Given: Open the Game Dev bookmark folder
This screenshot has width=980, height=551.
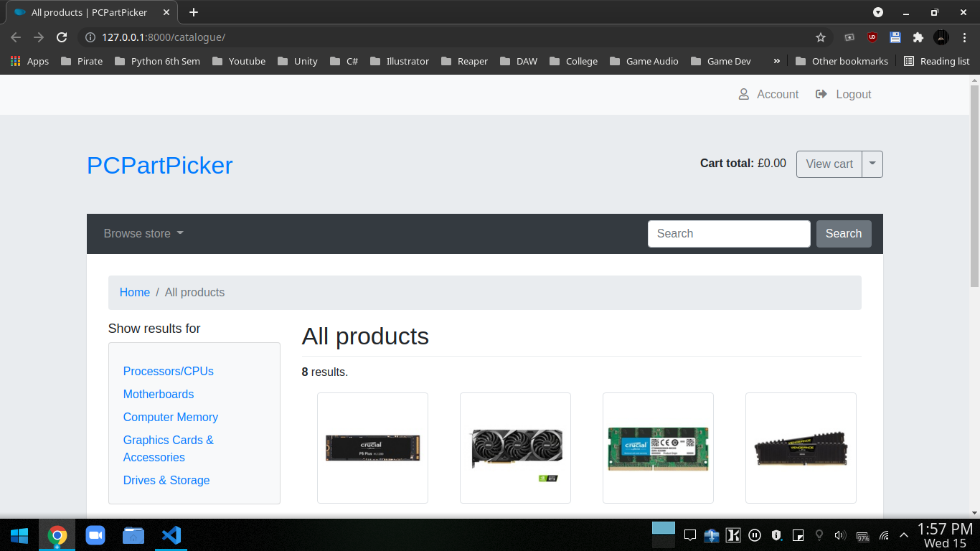Looking at the screenshot, I should (x=721, y=61).
